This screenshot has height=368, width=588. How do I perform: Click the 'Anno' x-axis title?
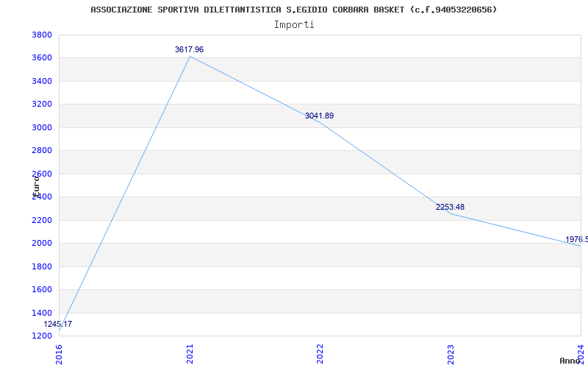[x=570, y=361]
